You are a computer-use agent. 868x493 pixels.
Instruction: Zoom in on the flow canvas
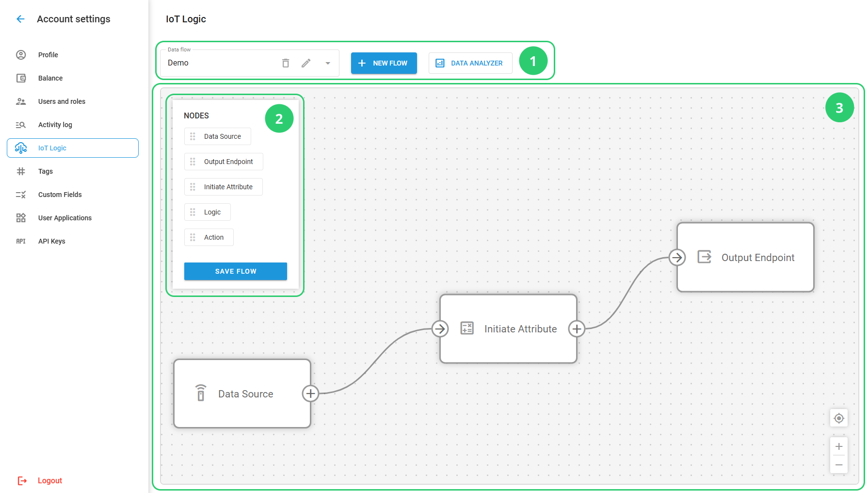point(839,446)
